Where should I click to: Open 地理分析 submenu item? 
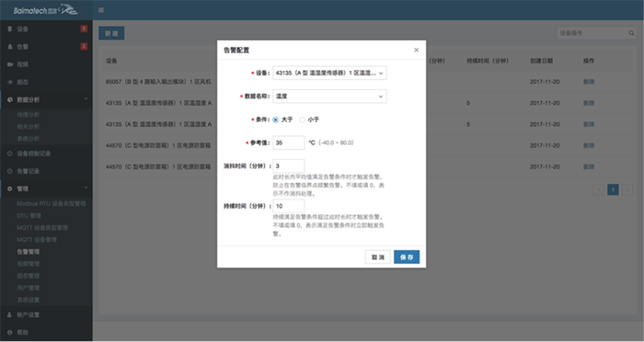click(x=29, y=115)
